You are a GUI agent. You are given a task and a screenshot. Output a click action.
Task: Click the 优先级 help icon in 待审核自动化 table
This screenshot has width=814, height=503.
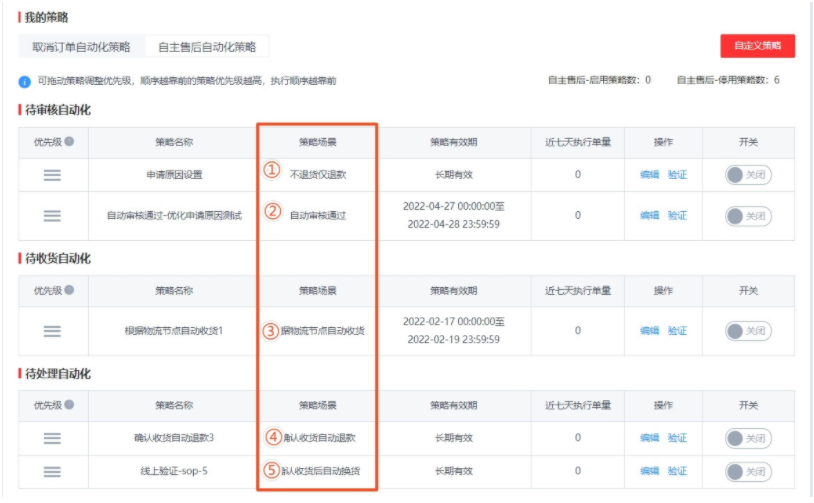point(69,141)
